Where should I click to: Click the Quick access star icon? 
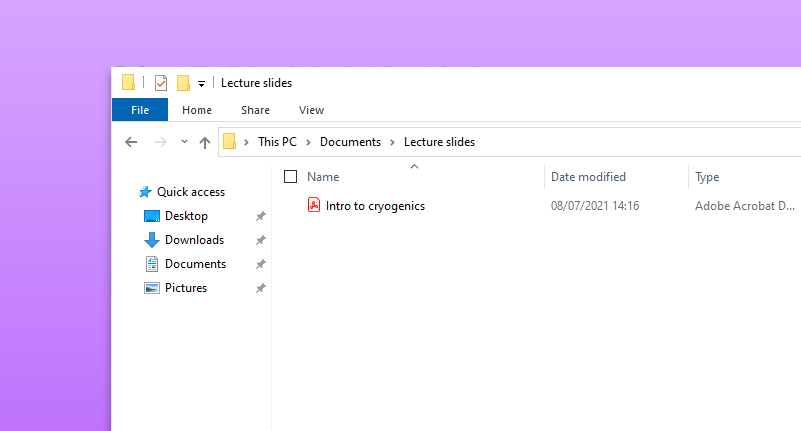click(145, 192)
